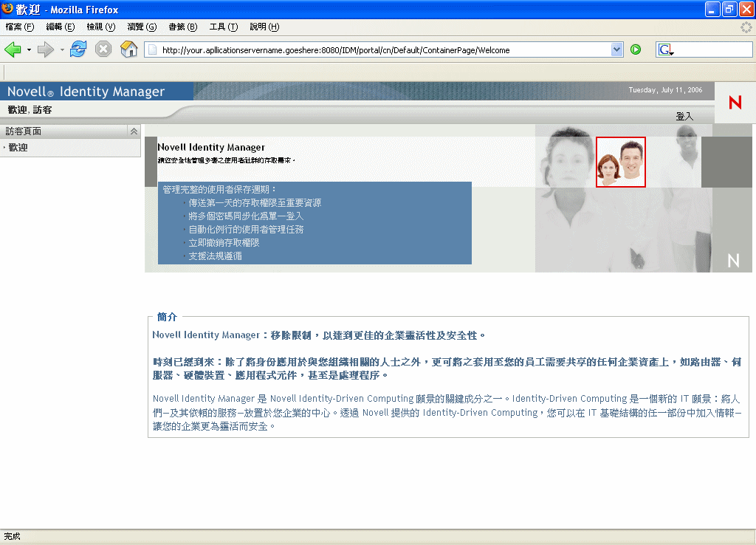Click bullet 傳送第一天的存取權限至重要資源
756x545 pixels.
coord(255,203)
